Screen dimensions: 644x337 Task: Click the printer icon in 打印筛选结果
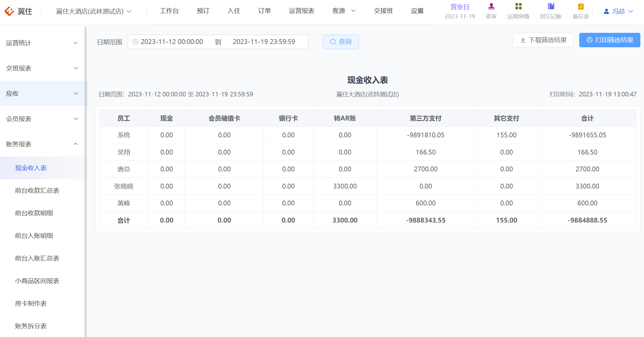pos(589,40)
